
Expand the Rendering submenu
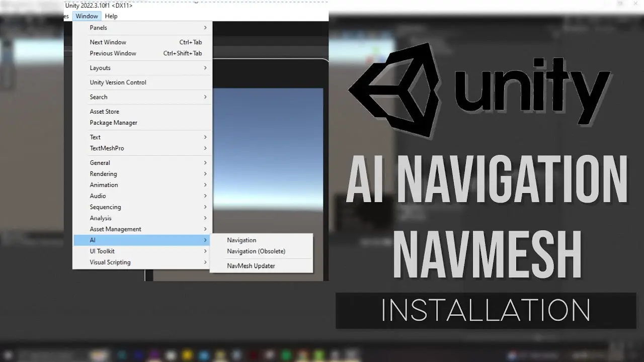click(142, 174)
